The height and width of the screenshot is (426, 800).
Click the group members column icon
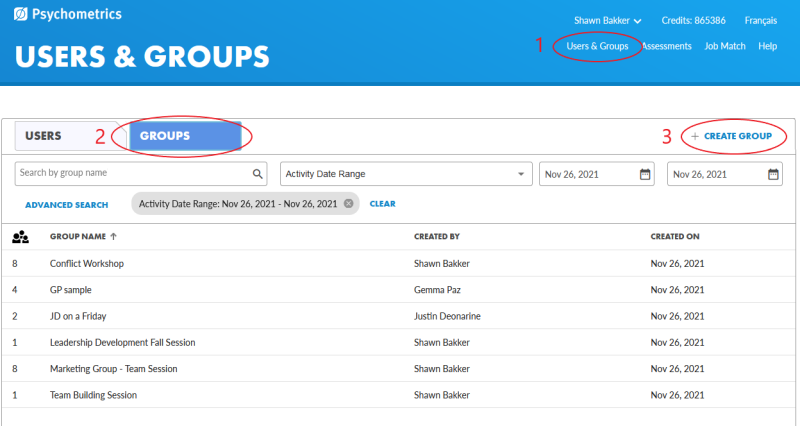coord(20,237)
